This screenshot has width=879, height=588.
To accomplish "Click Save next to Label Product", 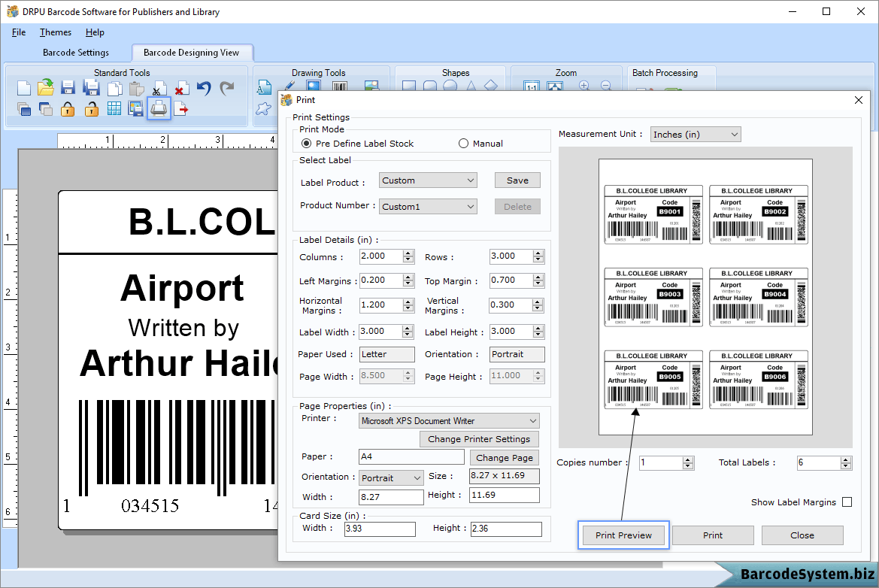I will tap(517, 180).
